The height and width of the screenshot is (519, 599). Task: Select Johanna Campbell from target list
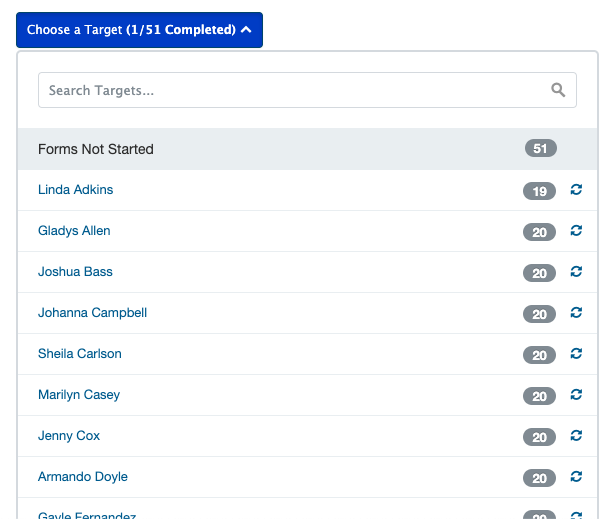tap(92, 313)
